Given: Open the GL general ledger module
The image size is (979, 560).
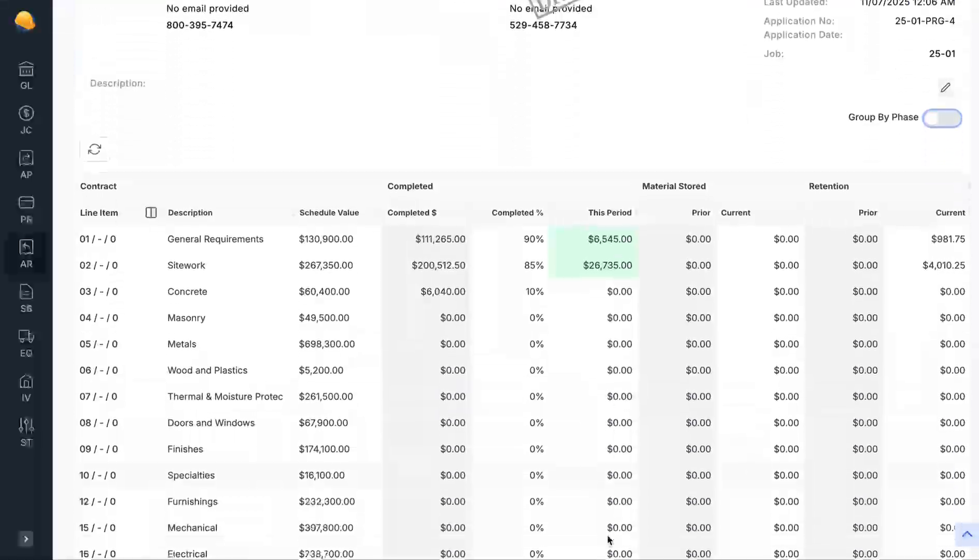Looking at the screenshot, I should click(26, 76).
